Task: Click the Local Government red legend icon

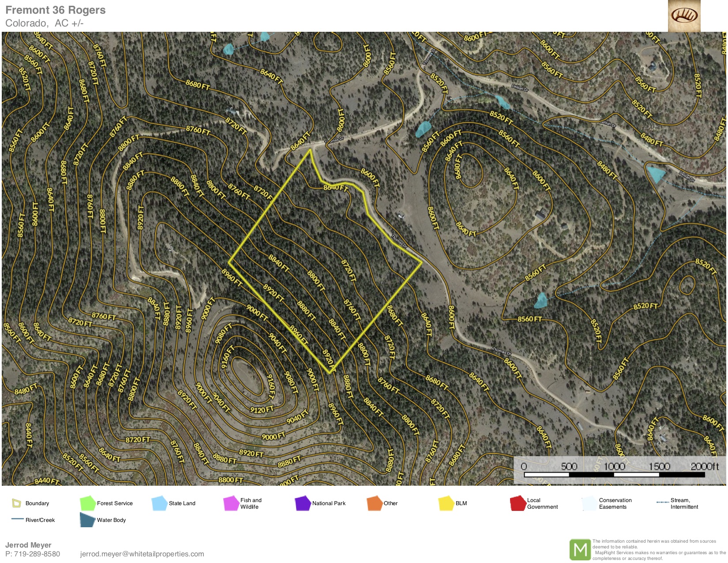Action: point(518,503)
